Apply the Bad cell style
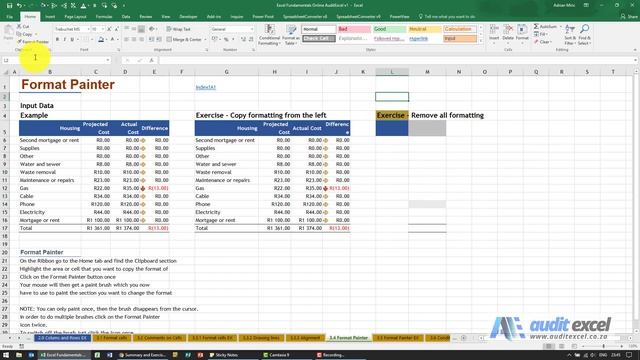This screenshot has width=640, height=360. click(x=354, y=29)
